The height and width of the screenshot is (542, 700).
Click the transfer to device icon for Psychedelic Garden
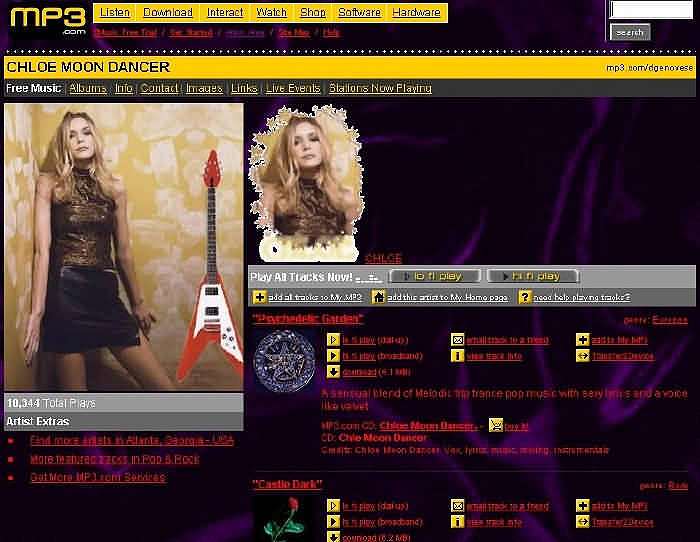[x=583, y=356]
